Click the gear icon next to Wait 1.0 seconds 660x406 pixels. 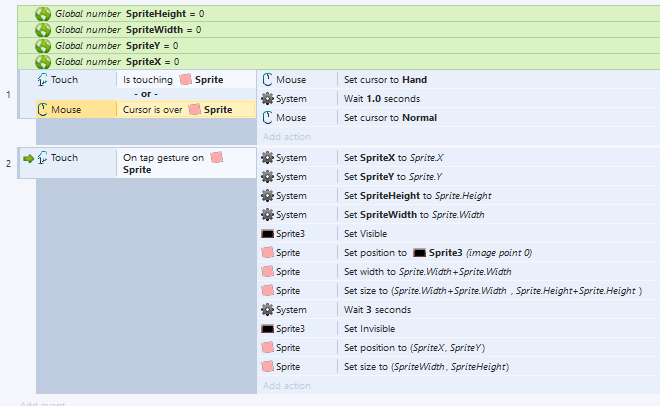pyautogui.click(x=267, y=98)
